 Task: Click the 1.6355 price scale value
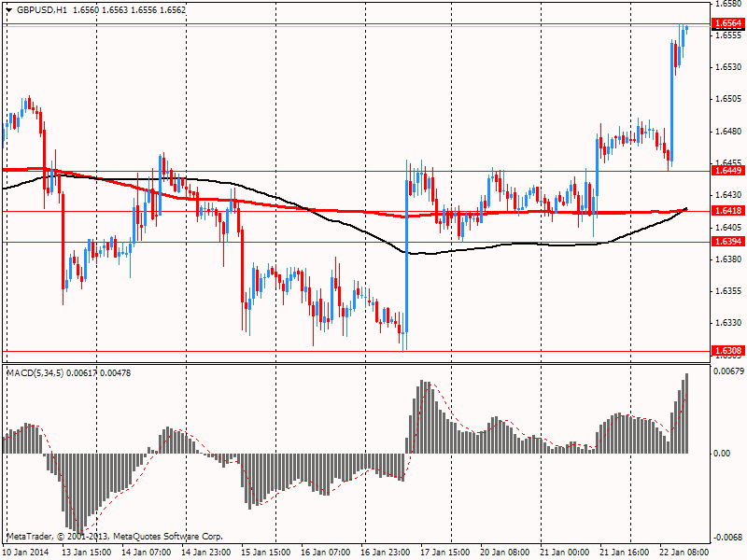click(x=728, y=291)
